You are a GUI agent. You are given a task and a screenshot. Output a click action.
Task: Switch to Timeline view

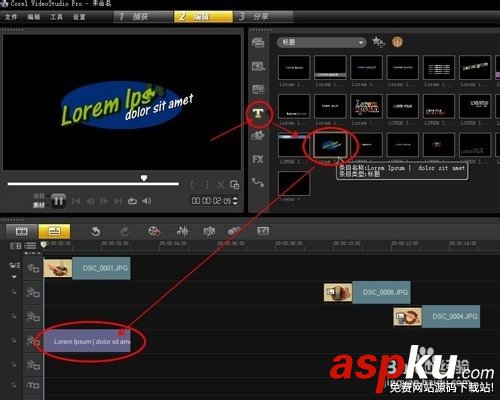point(54,231)
